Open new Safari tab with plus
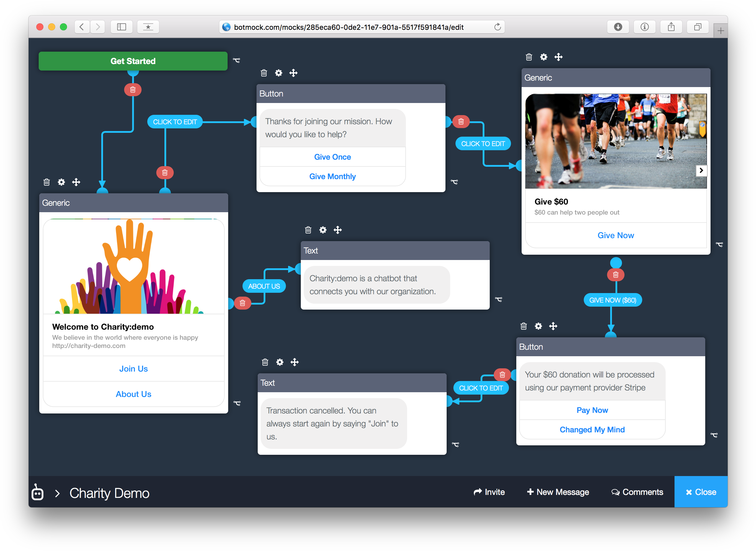 tap(721, 31)
